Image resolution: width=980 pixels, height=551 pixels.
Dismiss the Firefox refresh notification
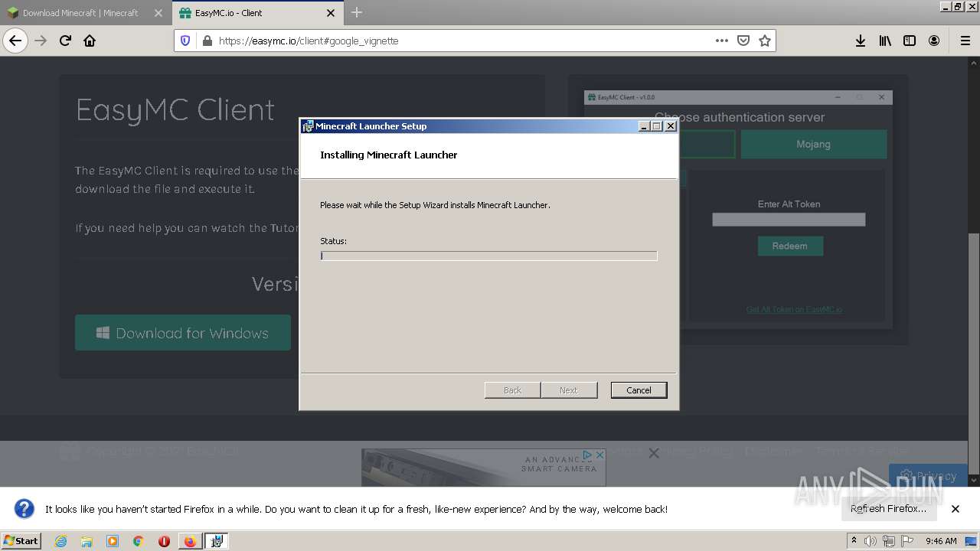(955, 509)
